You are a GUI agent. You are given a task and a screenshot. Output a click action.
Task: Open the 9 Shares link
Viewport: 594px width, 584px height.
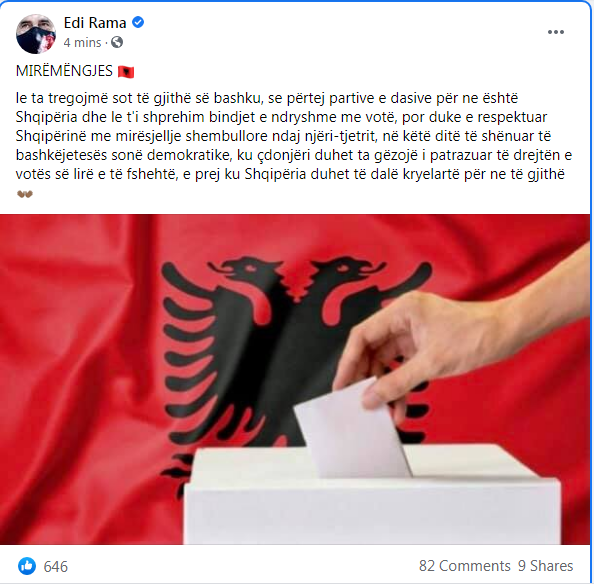[546, 566]
